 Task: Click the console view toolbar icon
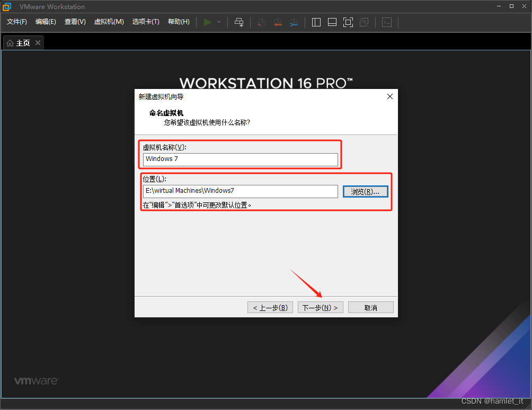coord(387,22)
